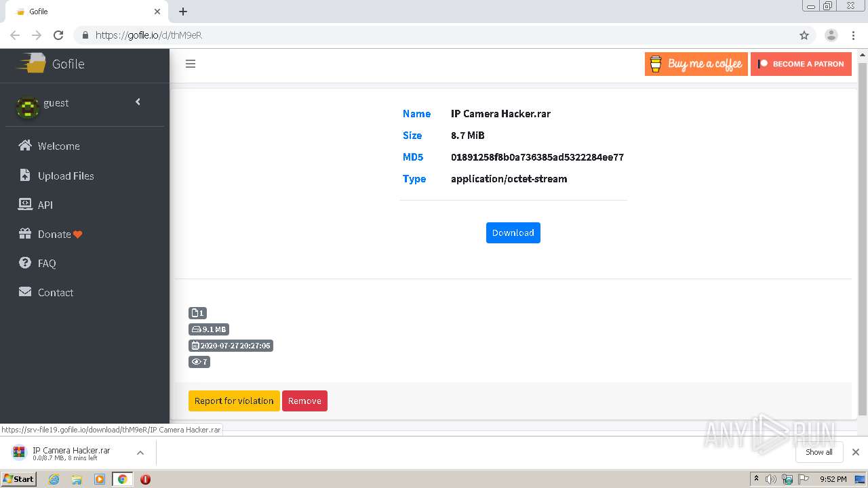This screenshot has height=488, width=868.
Task: Click the file count badge
Action: (197, 313)
